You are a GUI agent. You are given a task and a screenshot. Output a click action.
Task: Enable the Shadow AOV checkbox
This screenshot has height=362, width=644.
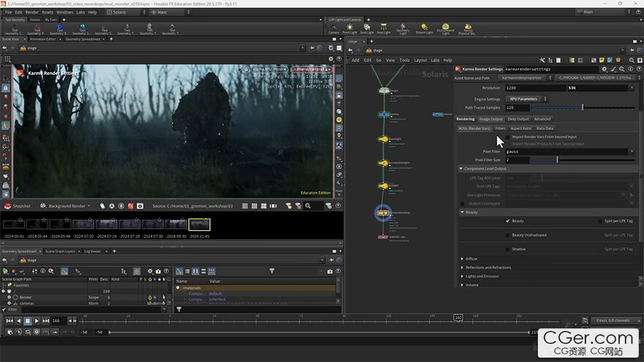(508, 249)
